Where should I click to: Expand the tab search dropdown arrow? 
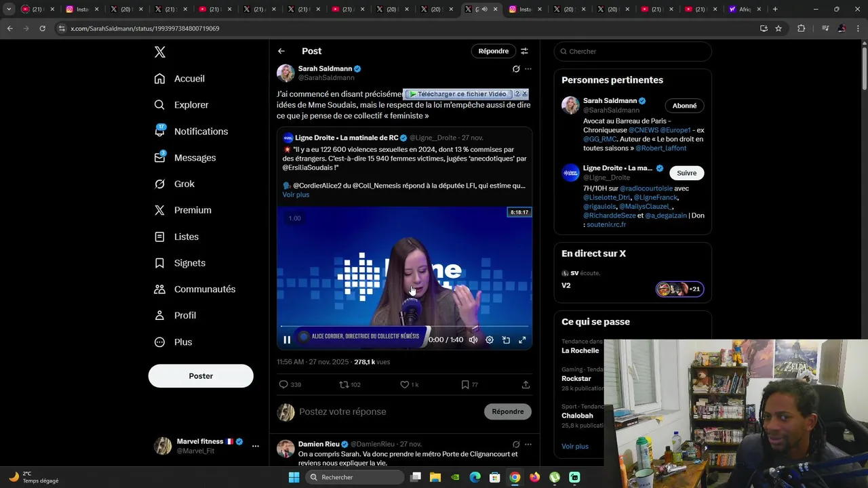tap(9, 9)
